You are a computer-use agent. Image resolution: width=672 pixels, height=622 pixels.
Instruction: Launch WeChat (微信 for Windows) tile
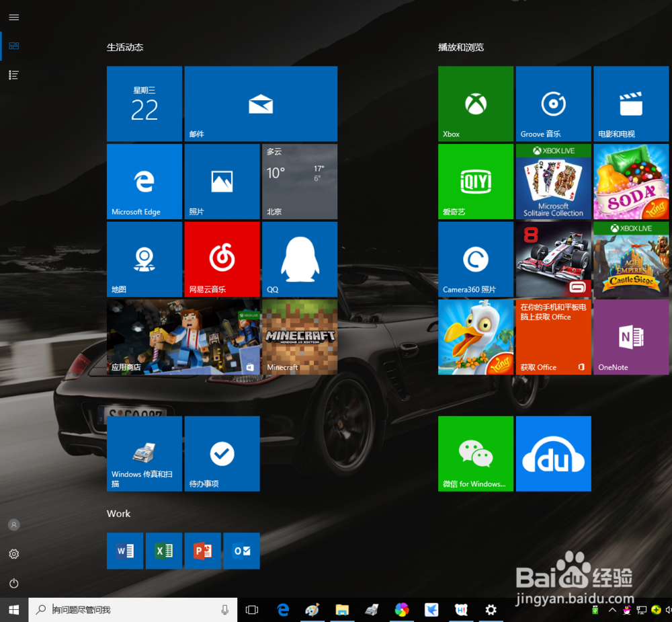(x=476, y=454)
